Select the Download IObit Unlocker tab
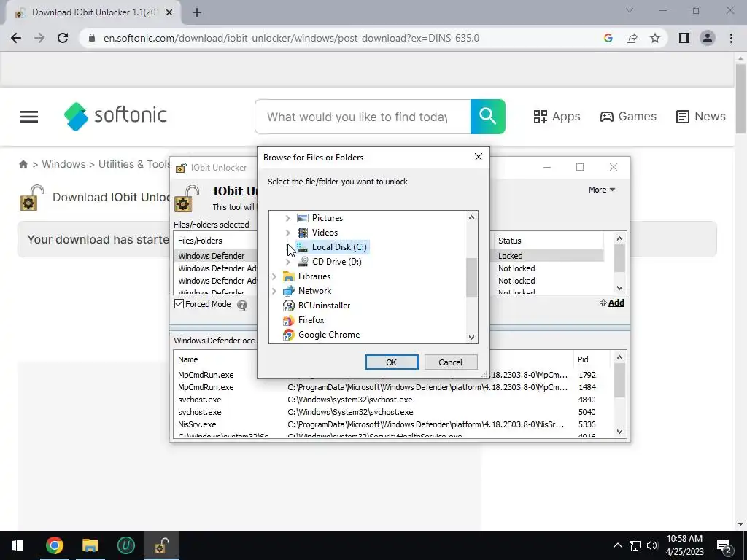Screen dimensions: 747x560 (x=94, y=12)
